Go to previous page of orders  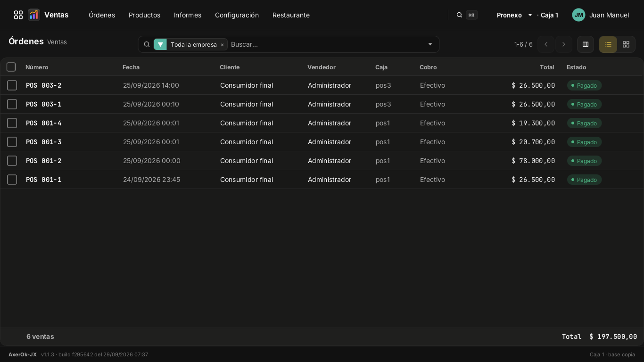pyautogui.click(x=546, y=44)
